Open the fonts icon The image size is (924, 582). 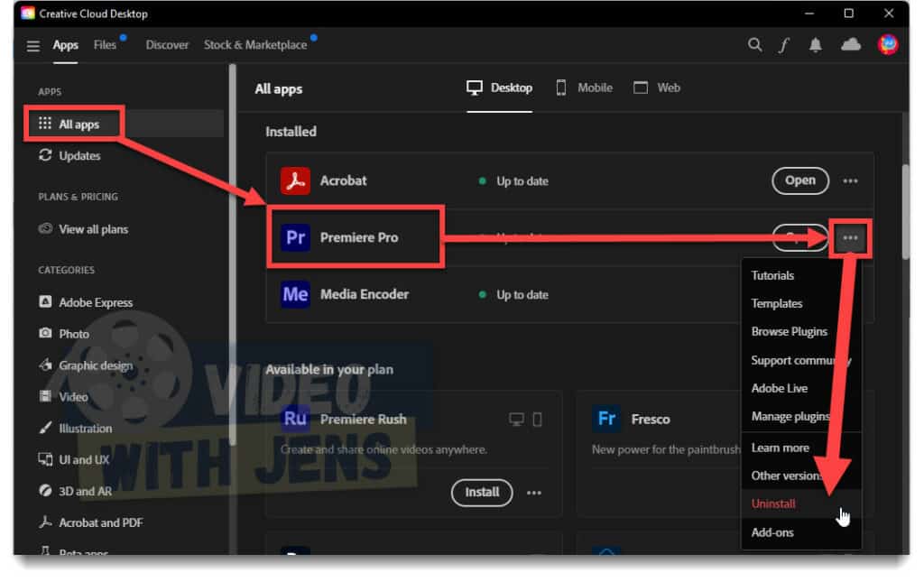(784, 45)
